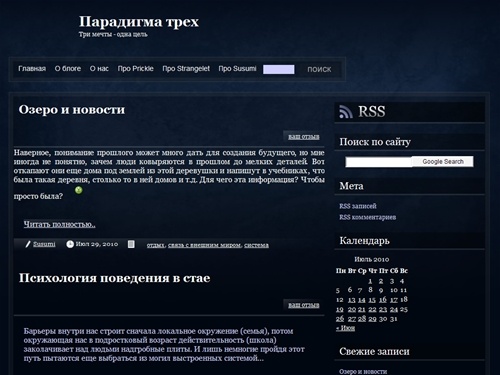Open the post Психология поведения в стае
This screenshot has width=500, height=375.
point(114,278)
